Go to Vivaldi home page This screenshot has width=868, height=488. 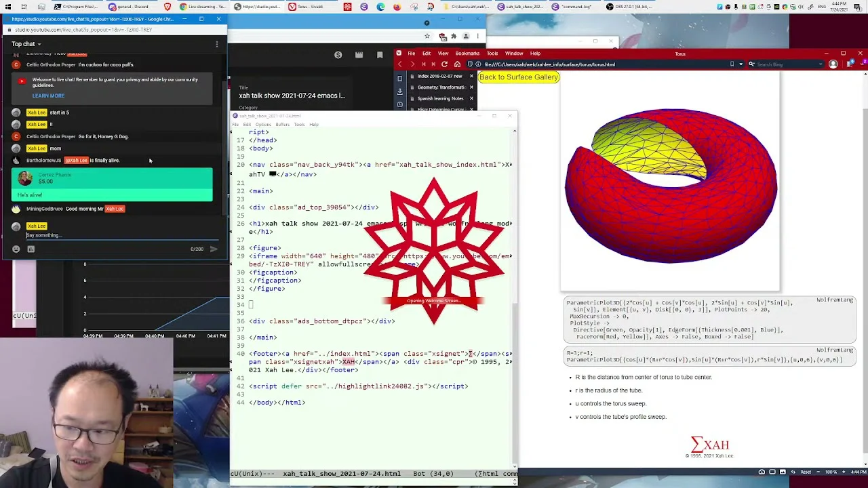tap(457, 64)
